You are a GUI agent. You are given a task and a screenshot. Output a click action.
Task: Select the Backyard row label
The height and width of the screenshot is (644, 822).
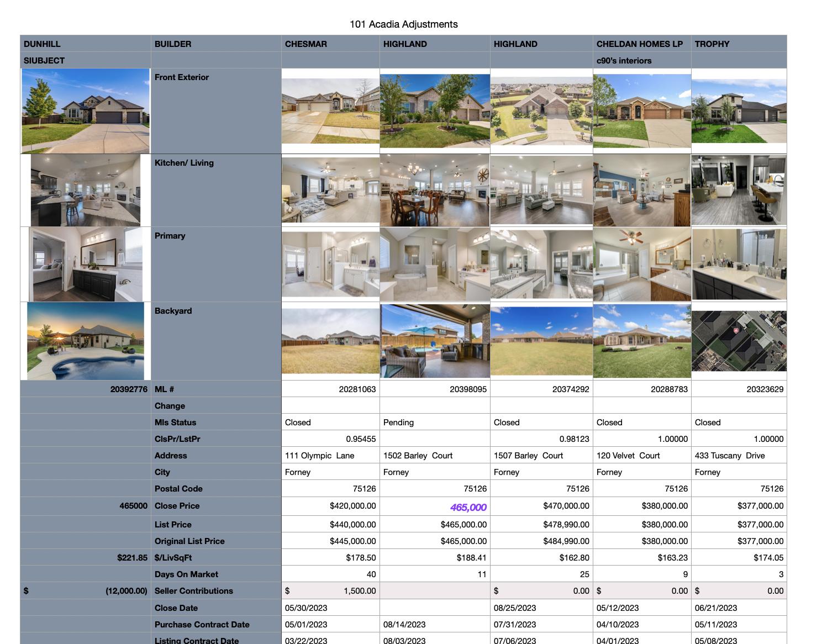click(173, 311)
